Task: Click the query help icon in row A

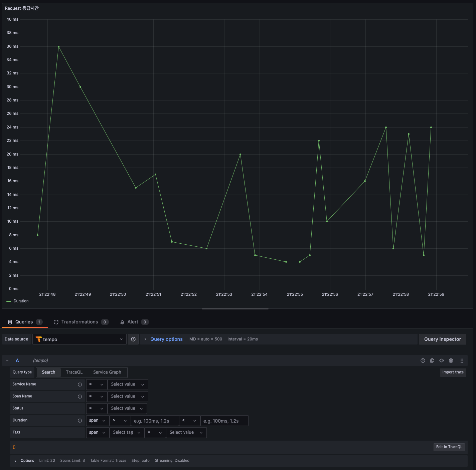Action: [x=423, y=361]
